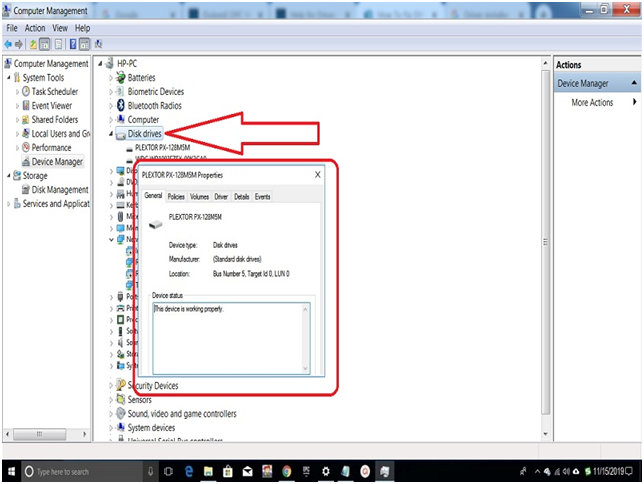The width and height of the screenshot is (644, 484).
Task: Click the Bluetooth Radios icon
Action: coord(120,105)
